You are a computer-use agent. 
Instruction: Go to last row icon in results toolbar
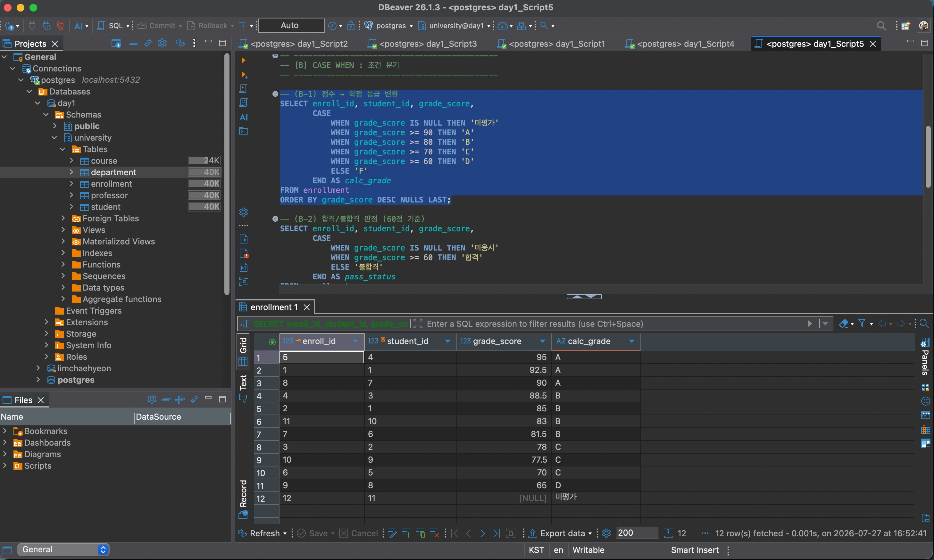[497, 533]
